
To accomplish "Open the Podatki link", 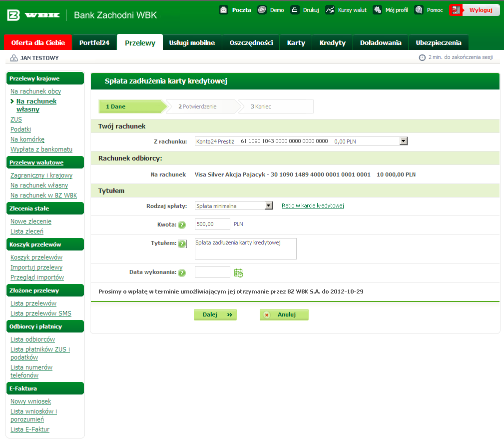I will coord(20,129).
